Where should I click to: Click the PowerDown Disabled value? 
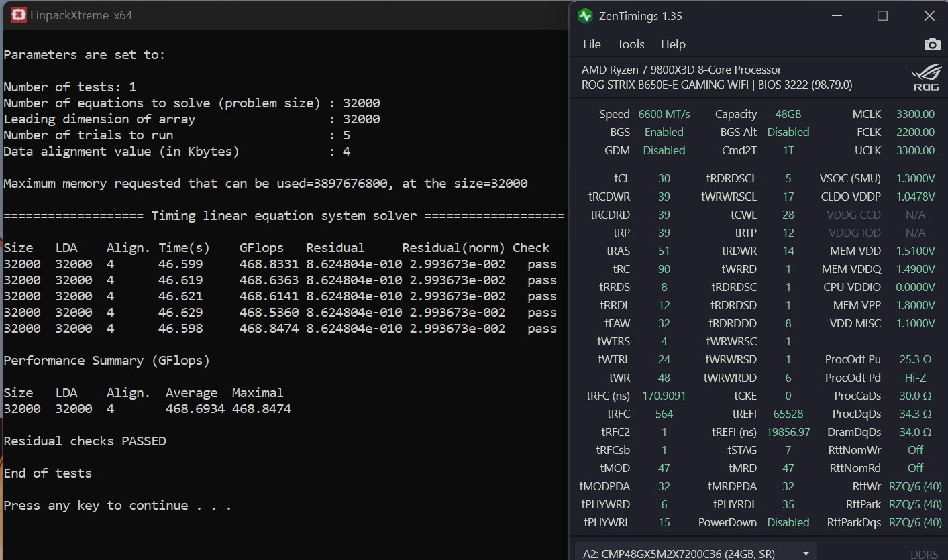point(788,522)
